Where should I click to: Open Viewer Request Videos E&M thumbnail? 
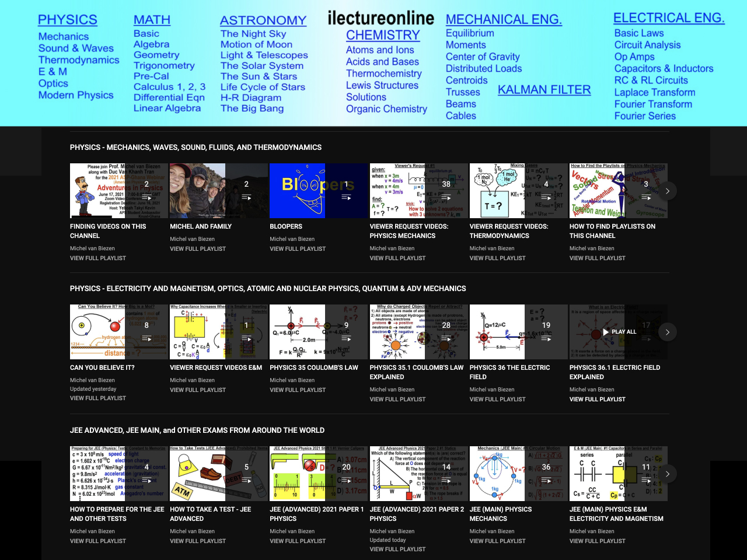tap(219, 332)
